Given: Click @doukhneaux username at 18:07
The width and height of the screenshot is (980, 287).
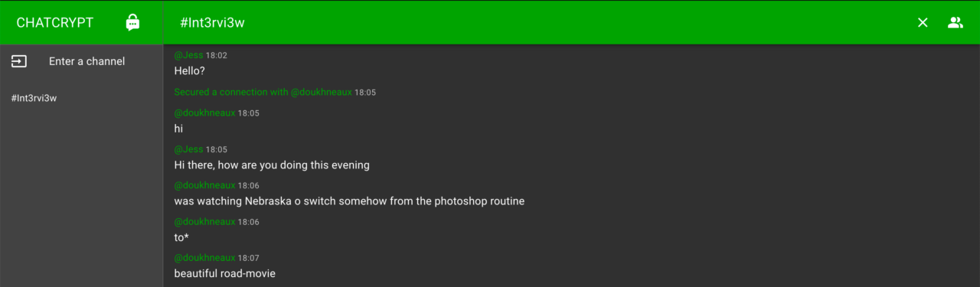Looking at the screenshot, I should pyautogui.click(x=204, y=258).
